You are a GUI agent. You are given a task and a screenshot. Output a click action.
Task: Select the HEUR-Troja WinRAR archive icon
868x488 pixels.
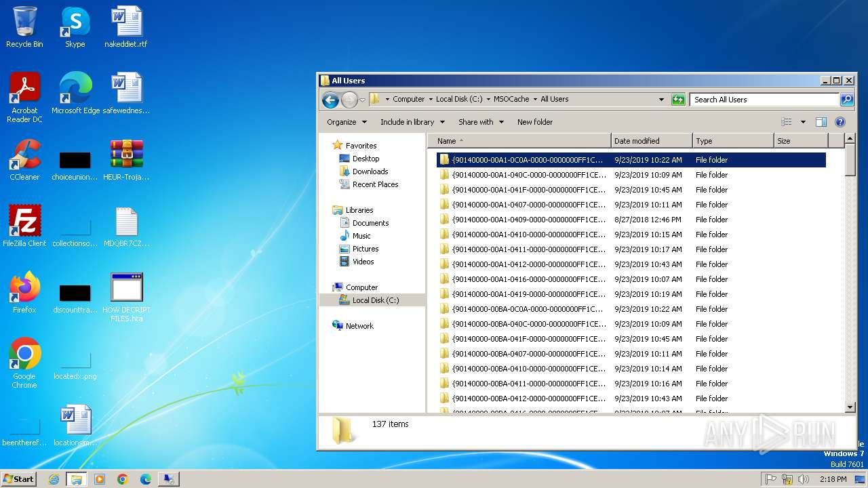click(x=126, y=160)
